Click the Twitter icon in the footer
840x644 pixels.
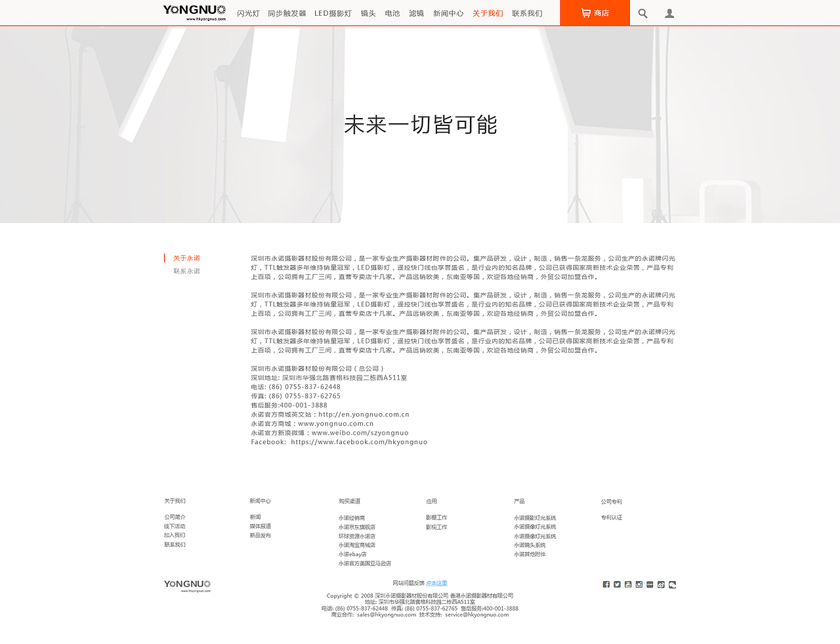click(x=617, y=584)
